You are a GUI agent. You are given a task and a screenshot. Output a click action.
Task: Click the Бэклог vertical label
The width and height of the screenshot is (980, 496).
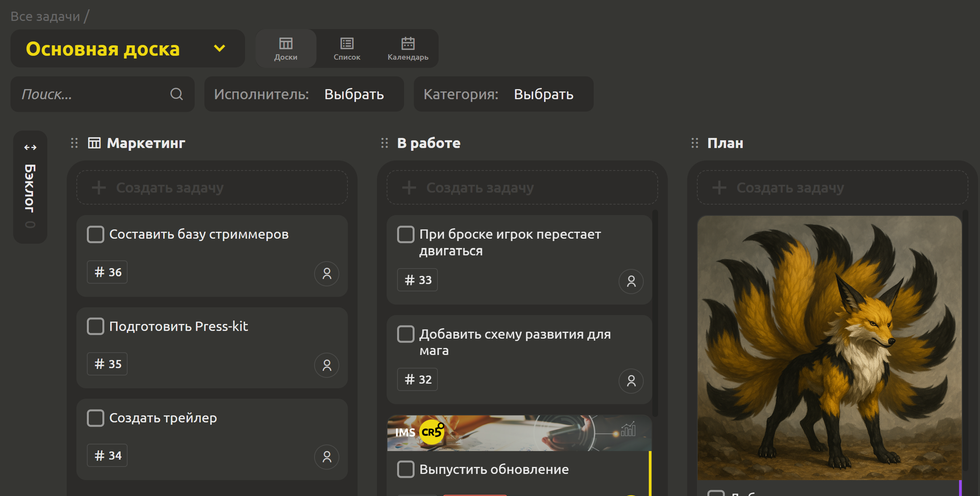[x=30, y=188]
